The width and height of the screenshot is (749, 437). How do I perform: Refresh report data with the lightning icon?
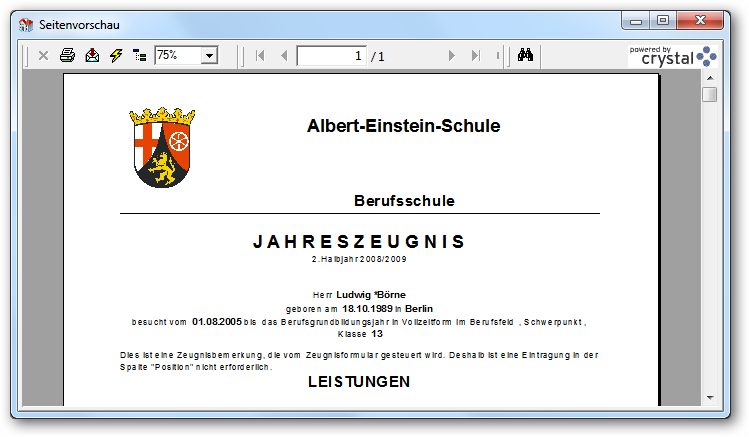116,55
